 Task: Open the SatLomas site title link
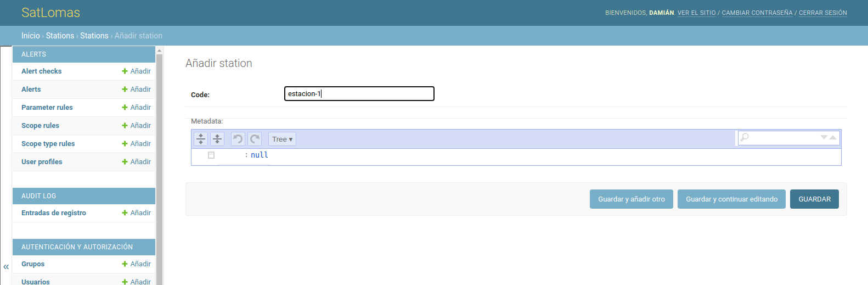point(50,13)
